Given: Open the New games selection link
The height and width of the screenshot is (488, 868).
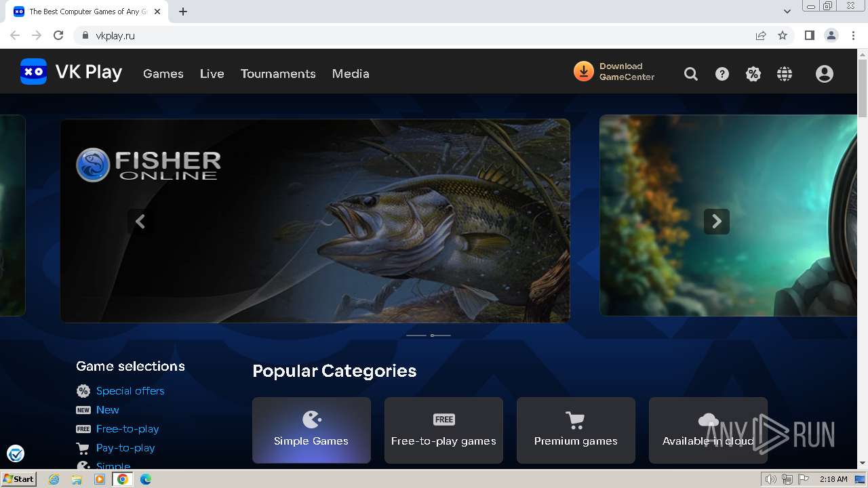Looking at the screenshot, I should click(x=108, y=410).
